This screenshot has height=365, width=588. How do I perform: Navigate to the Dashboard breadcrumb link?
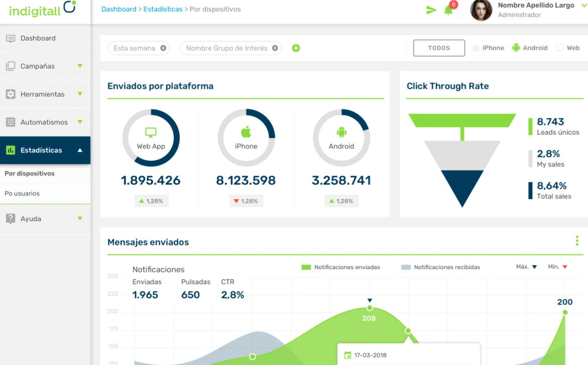(119, 9)
